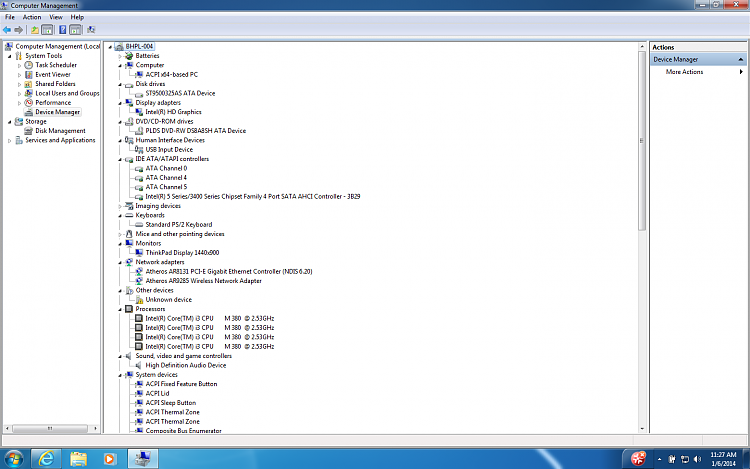Select USB Input Device
750x469 pixels.
pos(169,150)
